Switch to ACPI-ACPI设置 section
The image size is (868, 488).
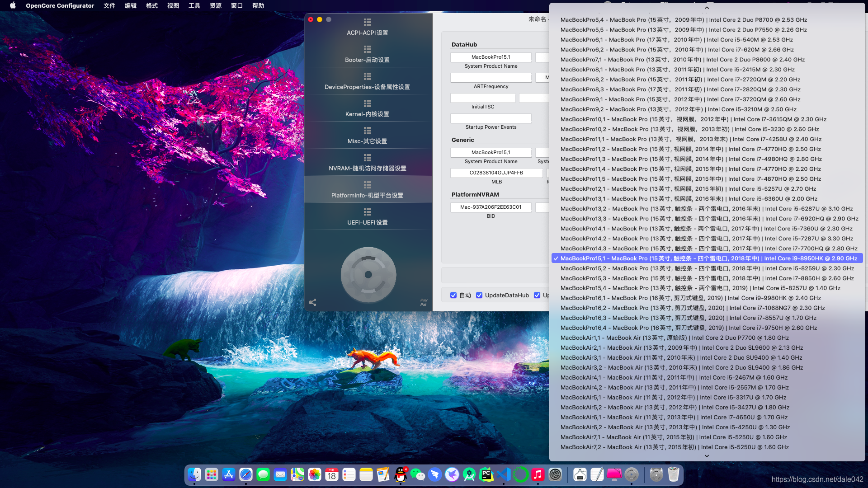(368, 27)
